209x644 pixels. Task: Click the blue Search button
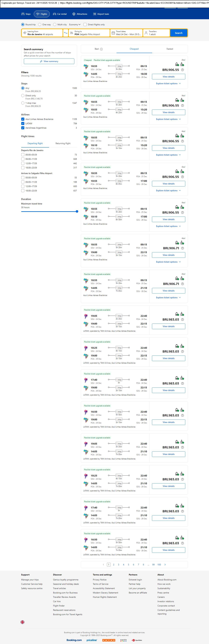(178, 33)
